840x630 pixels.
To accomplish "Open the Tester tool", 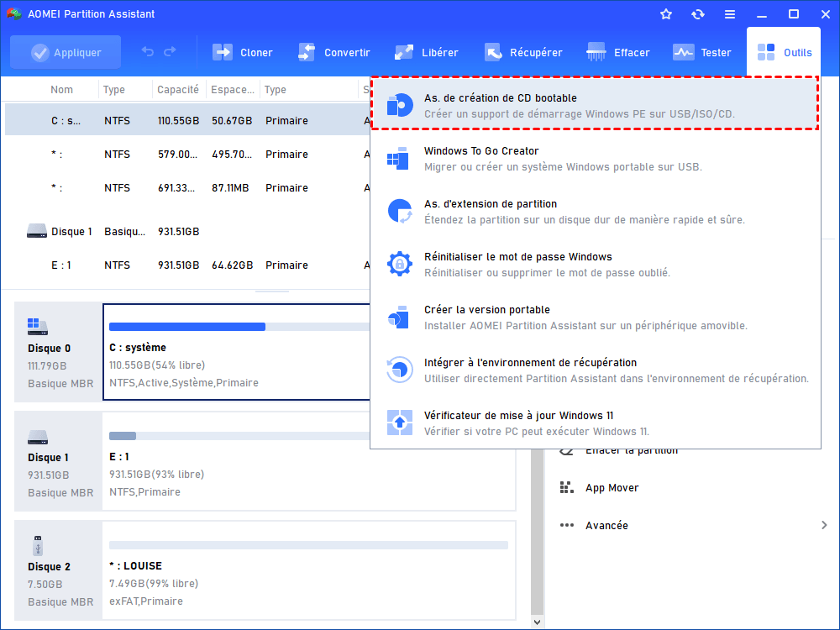I will (702, 52).
